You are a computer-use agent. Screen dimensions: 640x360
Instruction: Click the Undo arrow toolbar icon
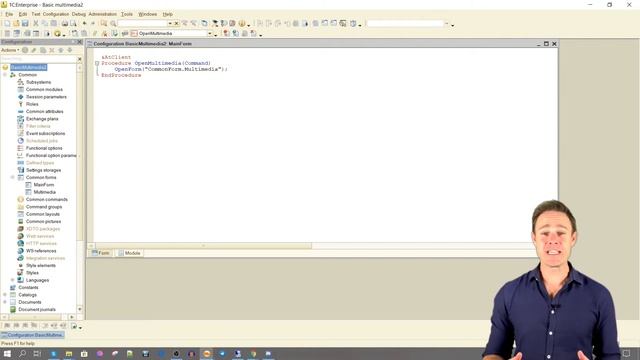pyautogui.click(x=84, y=24)
